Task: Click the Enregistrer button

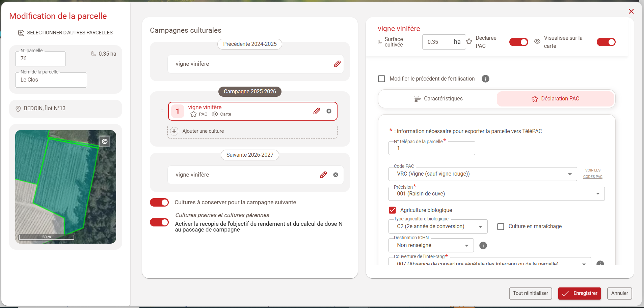Action: pos(580,294)
